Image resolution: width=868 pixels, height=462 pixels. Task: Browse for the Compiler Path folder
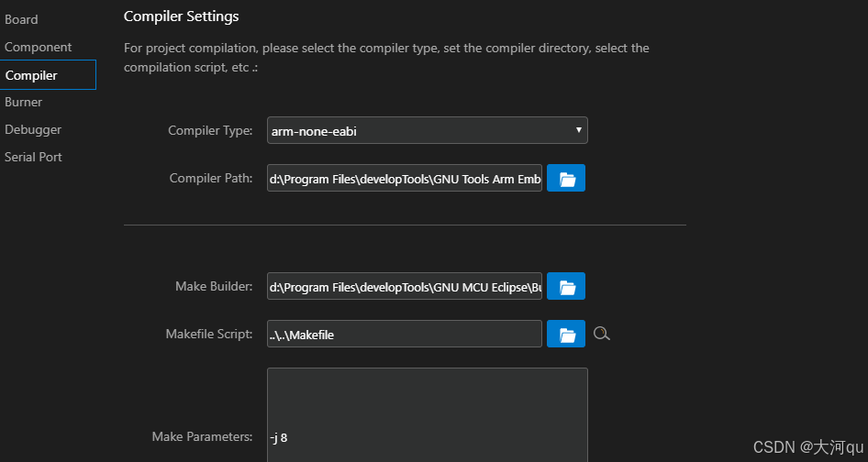[566, 179]
